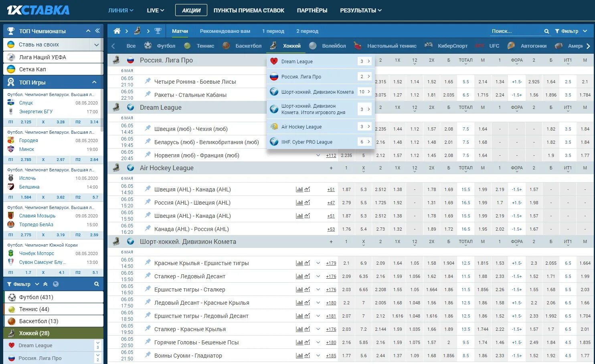Expand Dream League in sidebar
The image size is (595, 364).
pos(97,345)
